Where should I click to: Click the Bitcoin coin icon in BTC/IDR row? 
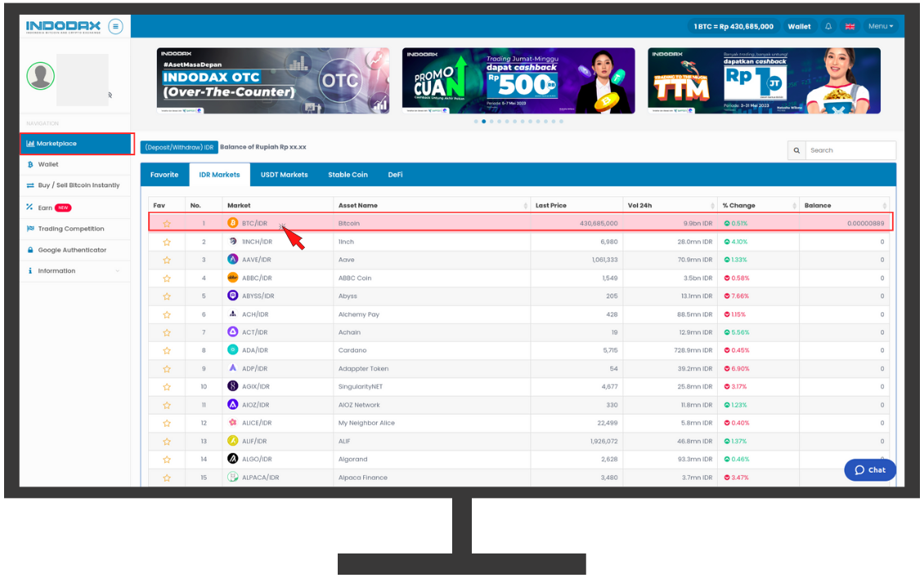tap(233, 222)
